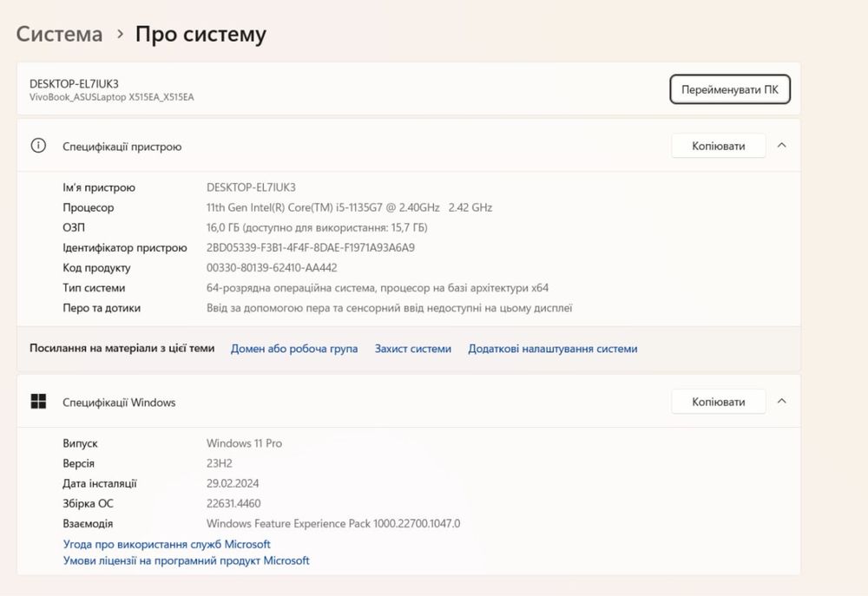The image size is (868, 596).
Task: Click the Специфікації Windows header text
Action: 119,403
